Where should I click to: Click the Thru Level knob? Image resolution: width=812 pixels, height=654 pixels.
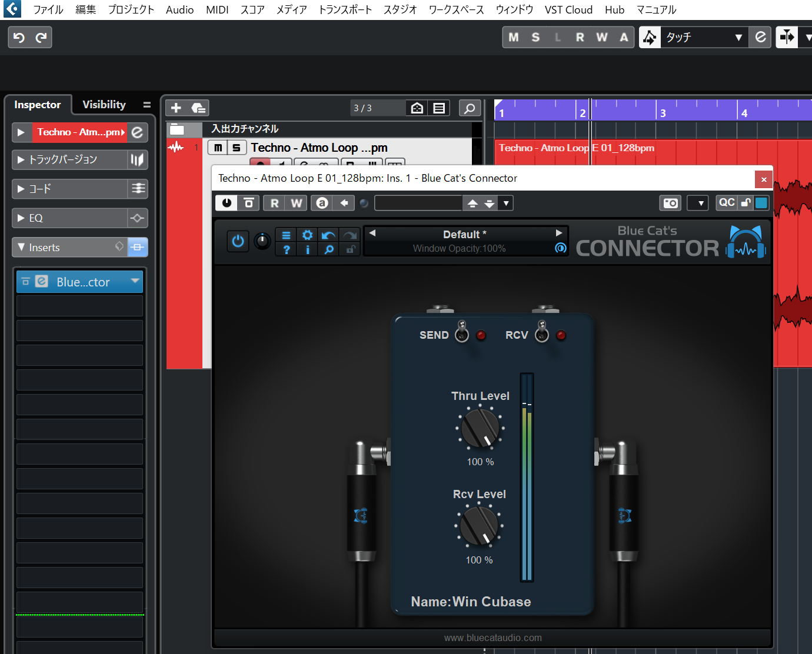[480, 428]
